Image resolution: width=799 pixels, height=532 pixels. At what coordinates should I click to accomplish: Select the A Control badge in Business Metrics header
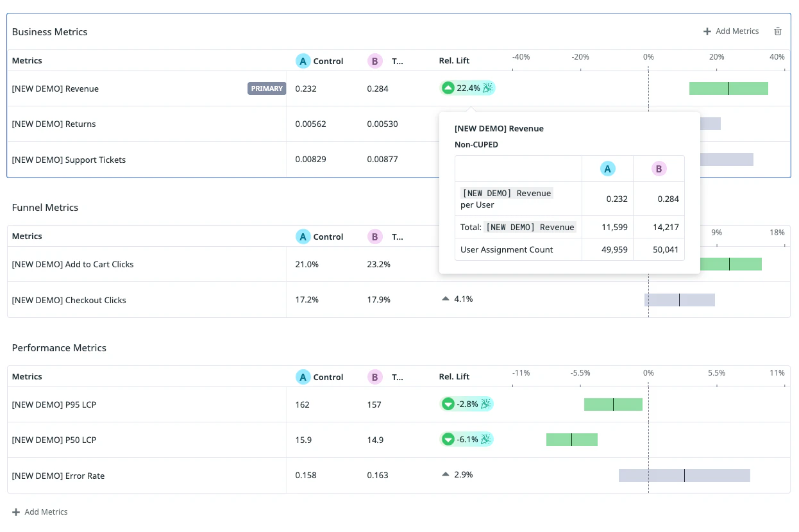click(303, 60)
